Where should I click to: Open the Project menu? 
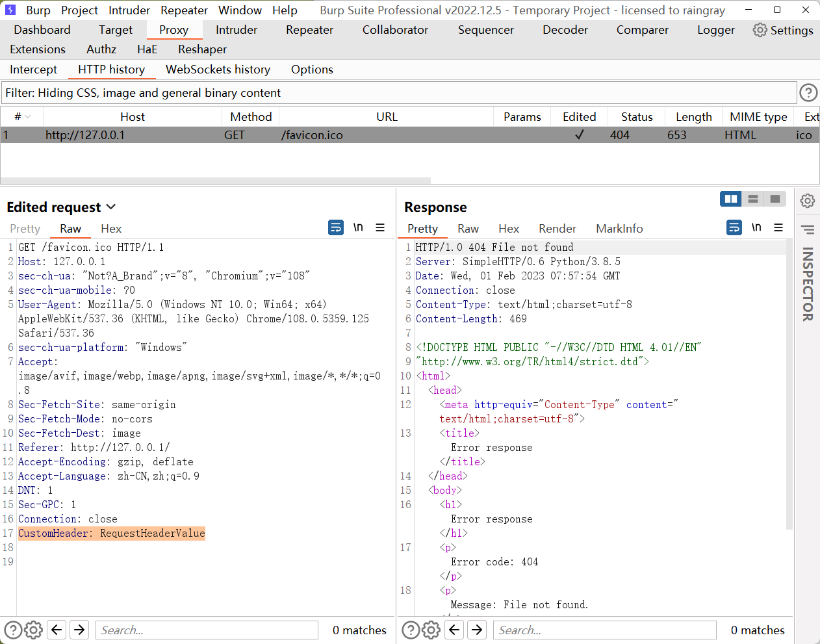[x=79, y=10]
